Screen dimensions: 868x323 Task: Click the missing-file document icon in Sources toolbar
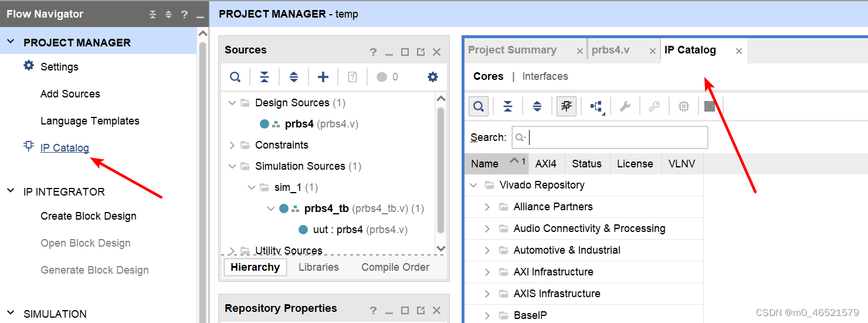(x=352, y=77)
